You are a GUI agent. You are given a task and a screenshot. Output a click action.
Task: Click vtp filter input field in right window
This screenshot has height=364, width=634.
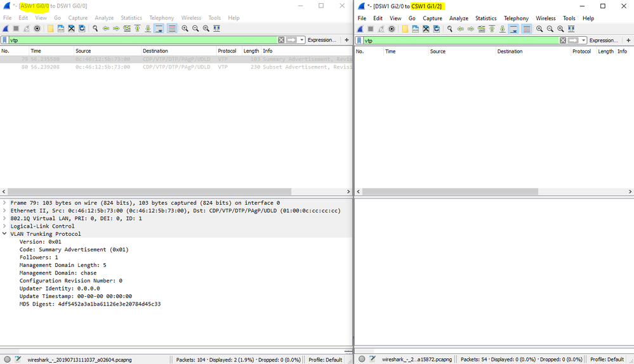461,41
